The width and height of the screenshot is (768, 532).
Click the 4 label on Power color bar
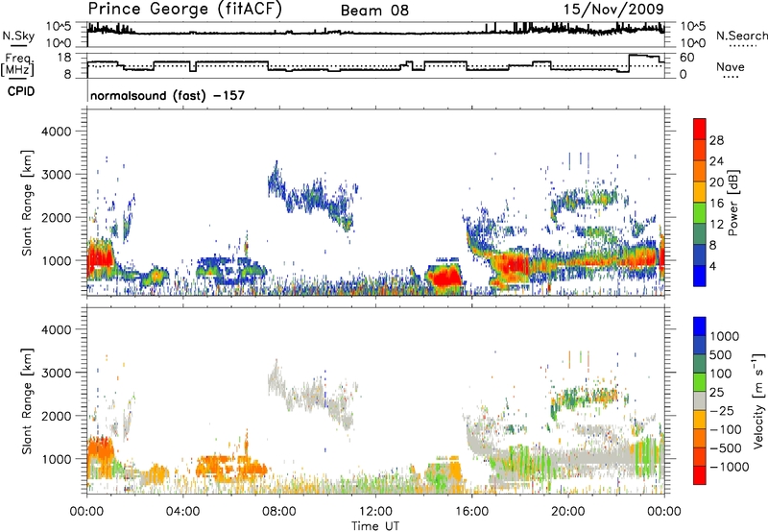click(713, 266)
